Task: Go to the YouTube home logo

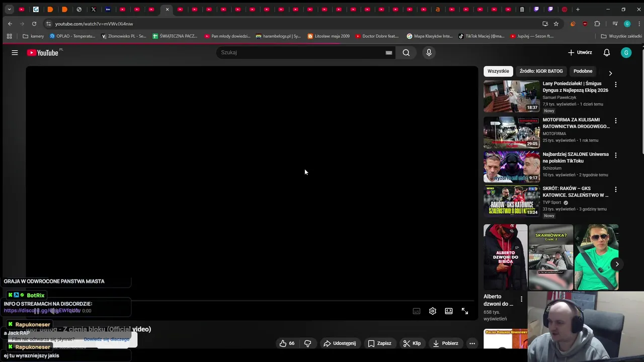Action: pos(44,53)
